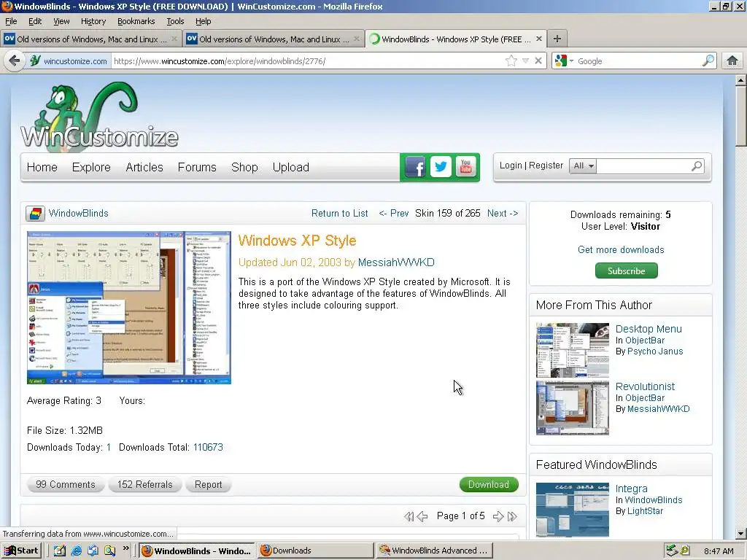The width and height of the screenshot is (747, 560).
Task: Open the WindowBlinds category link
Action: 79,214
